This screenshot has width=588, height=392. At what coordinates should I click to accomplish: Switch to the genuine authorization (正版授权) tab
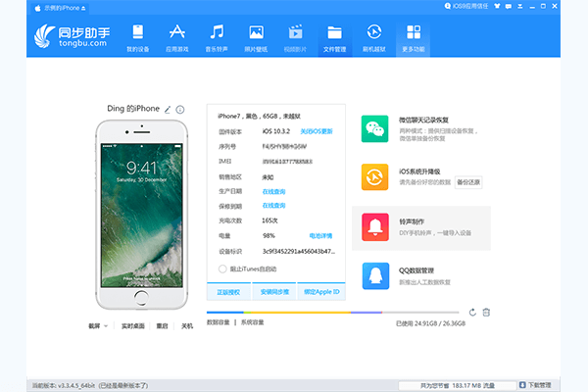(228, 291)
